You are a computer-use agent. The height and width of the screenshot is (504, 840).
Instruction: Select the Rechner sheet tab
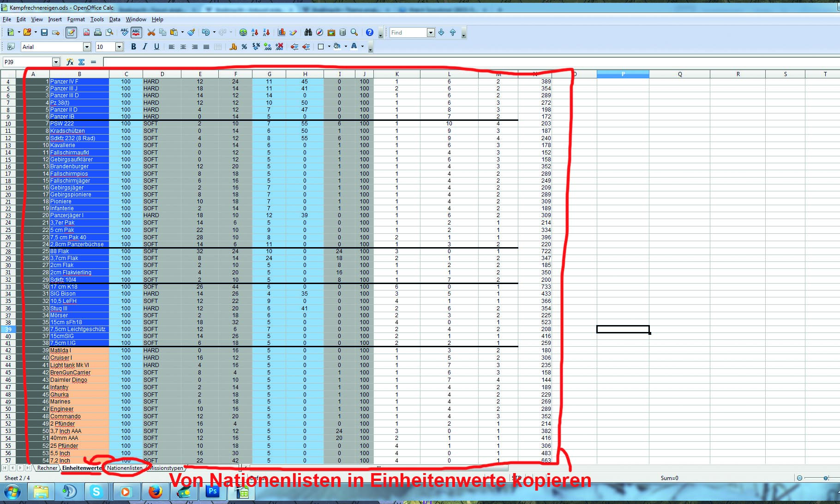pos(47,468)
